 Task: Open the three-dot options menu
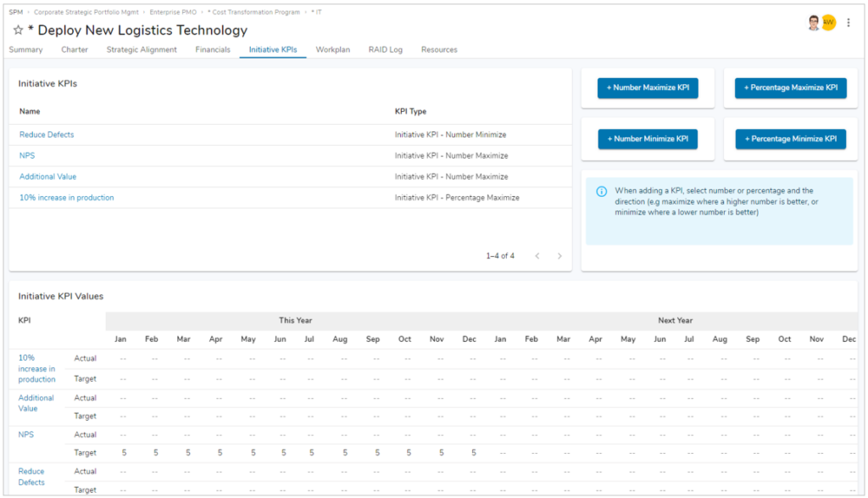pos(849,23)
